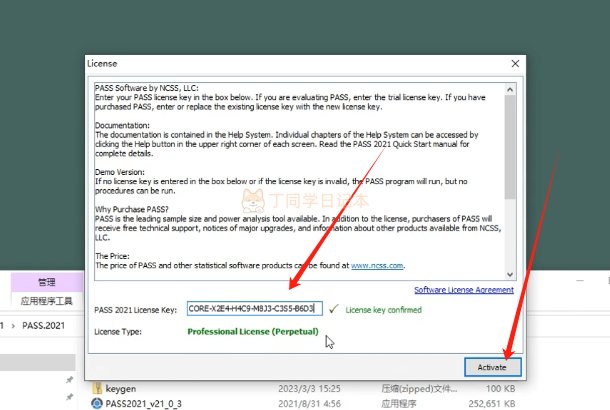
Task: Click the 2021/8/31 4:56 date cell
Action: click(x=309, y=404)
